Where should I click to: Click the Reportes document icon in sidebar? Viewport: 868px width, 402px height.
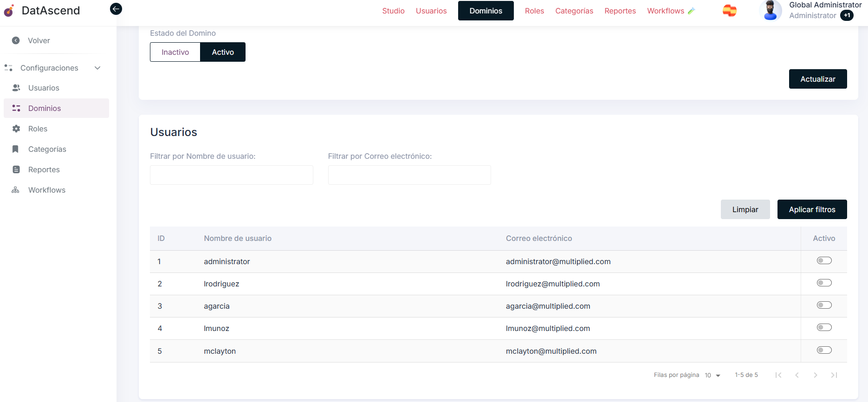[x=16, y=169]
